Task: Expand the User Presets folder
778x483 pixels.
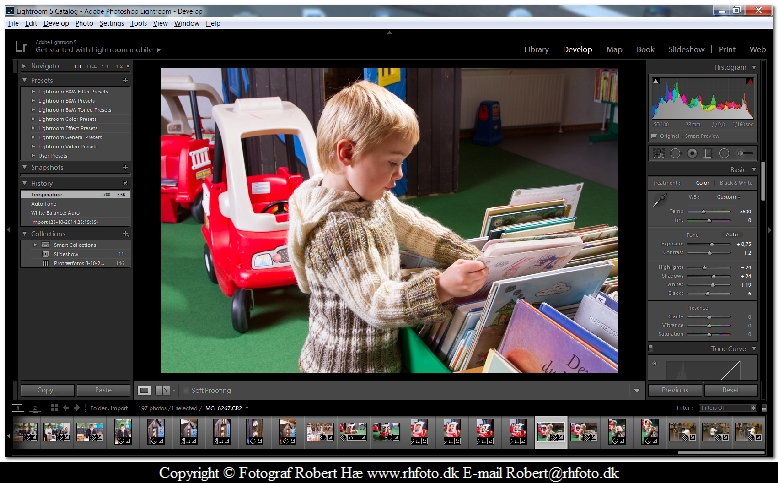Action: pyautogui.click(x=33, y=156)
